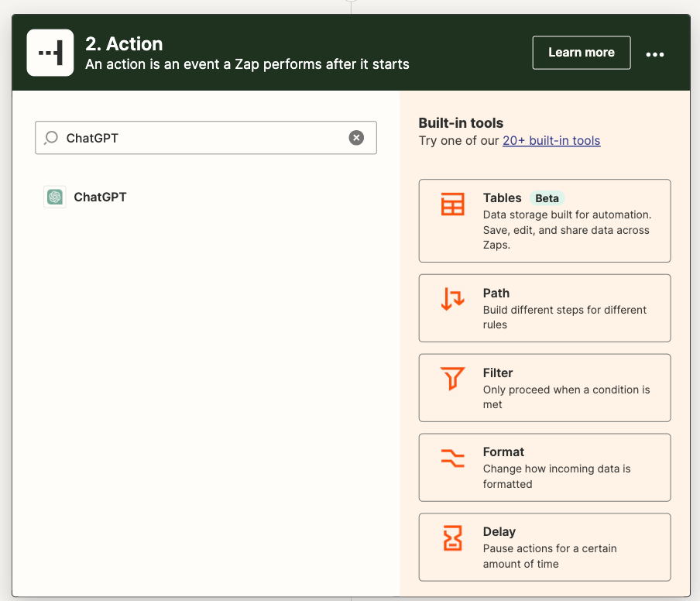
Task: Select the Path built-in tool card
Action: click(544, 308)
